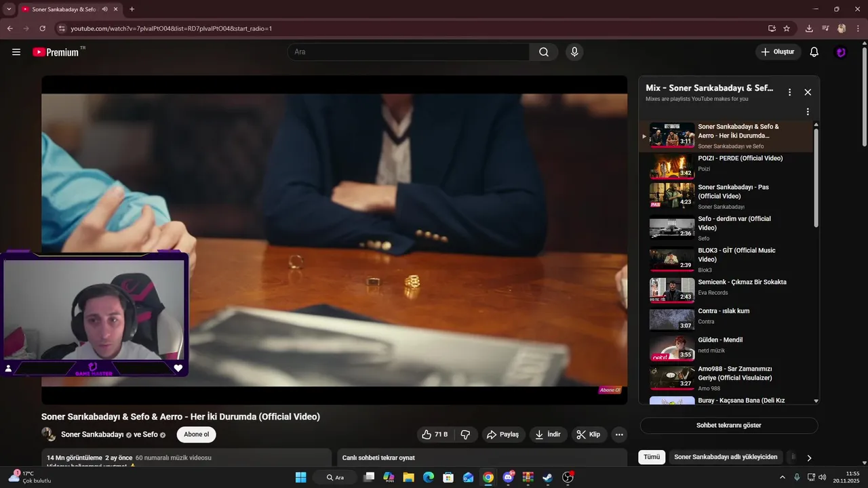This screenshot has height=488, width=868.
Task: Play POIZI - PERDE from the mix
Action: [x=726, y=165]
